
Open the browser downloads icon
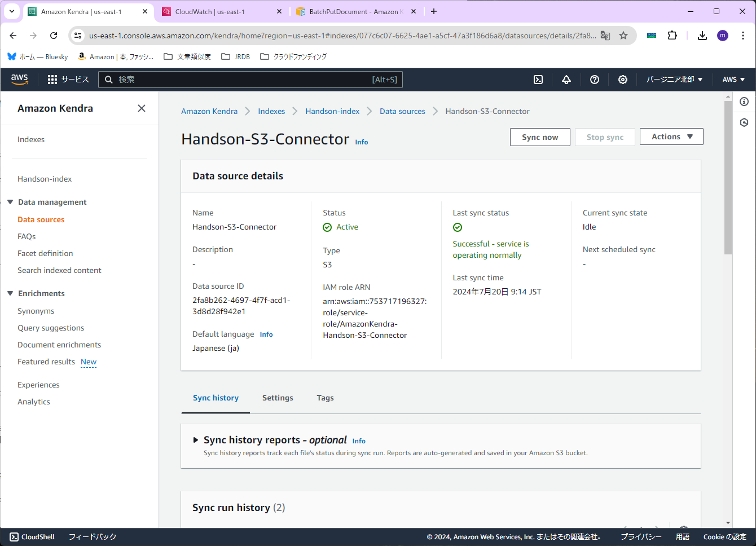pos(702,36)
